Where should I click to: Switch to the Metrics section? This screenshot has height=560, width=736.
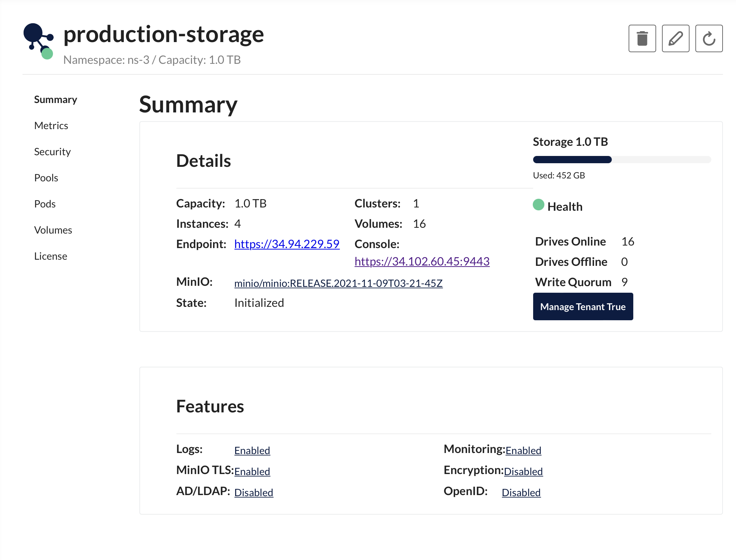pos(51,125)
